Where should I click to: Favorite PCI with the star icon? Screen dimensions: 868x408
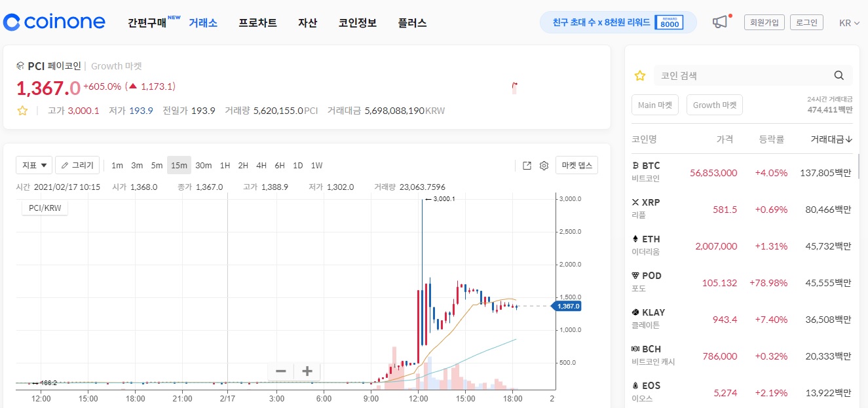(x=22, y=111)
